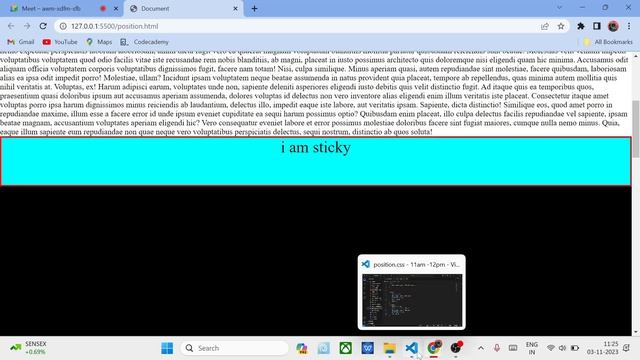Click the scrollbar up arrow
640x360 pixels.
(x=636, y=56)
